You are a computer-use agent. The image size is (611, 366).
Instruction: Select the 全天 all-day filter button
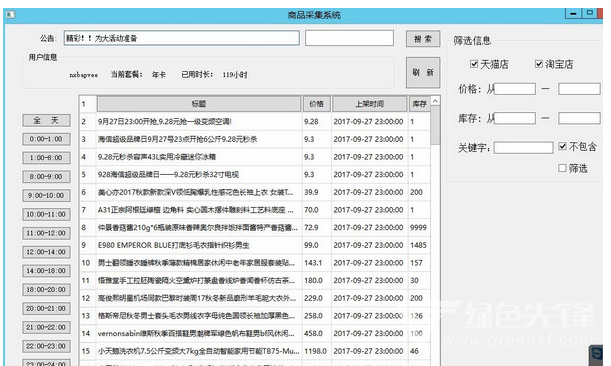click(x=46, y=120)
